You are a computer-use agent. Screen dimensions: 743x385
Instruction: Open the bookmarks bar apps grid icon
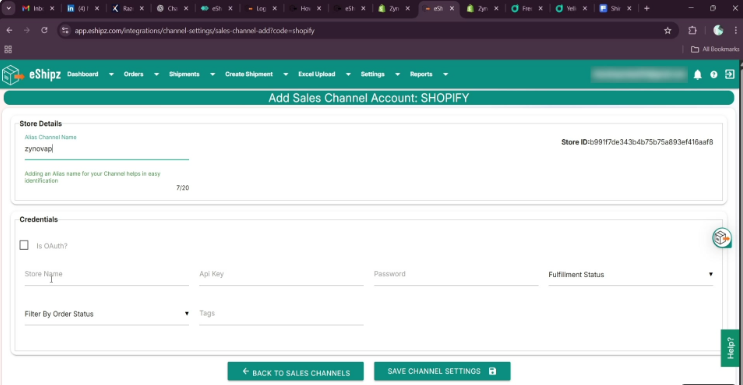(8, 49)
